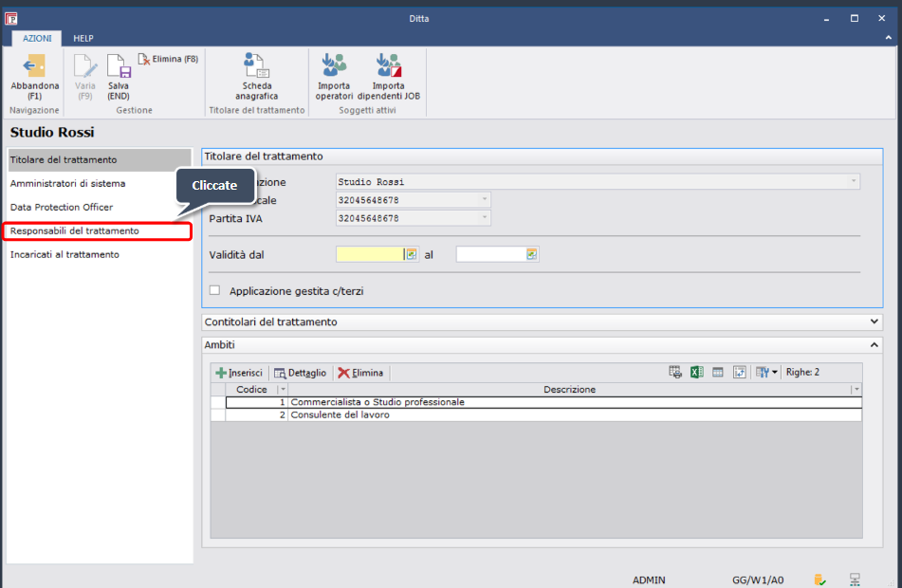Click the Varia (F9) edit icon
This screenshot has width=902, height=588.
[x=85, y=66]
